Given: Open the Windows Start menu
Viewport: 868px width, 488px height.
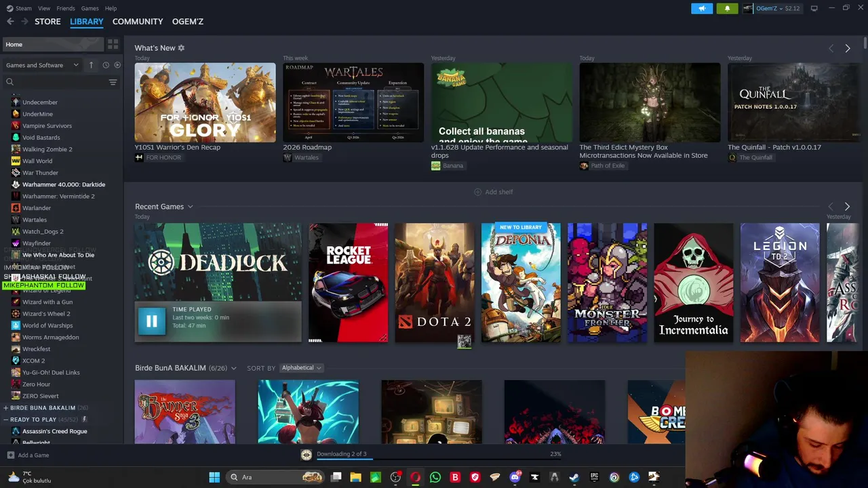Looking at the screenshot, I should click(214, 477).
